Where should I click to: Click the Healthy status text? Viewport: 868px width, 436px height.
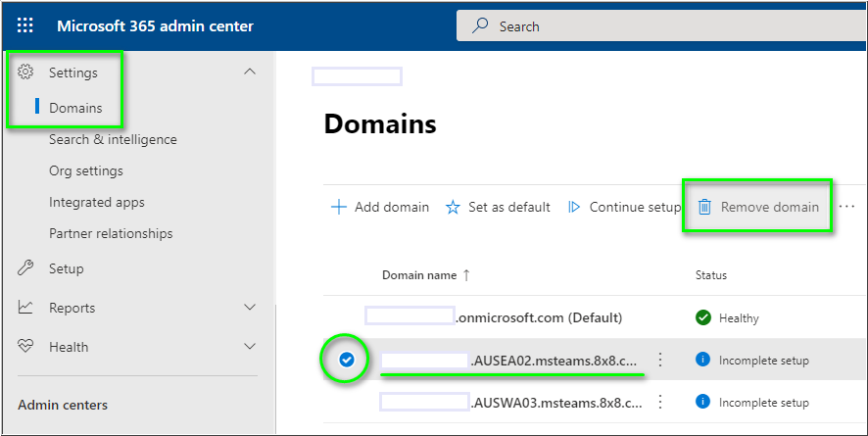(x=739, y=318)
